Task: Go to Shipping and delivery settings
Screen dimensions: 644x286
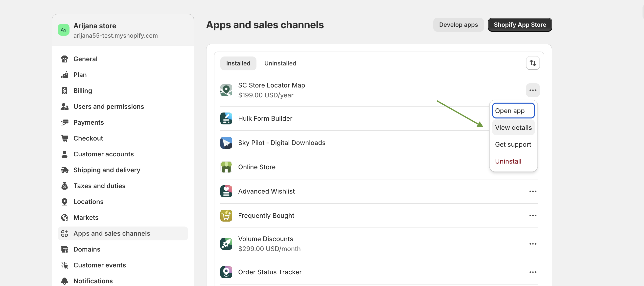Action: [107, 170]
